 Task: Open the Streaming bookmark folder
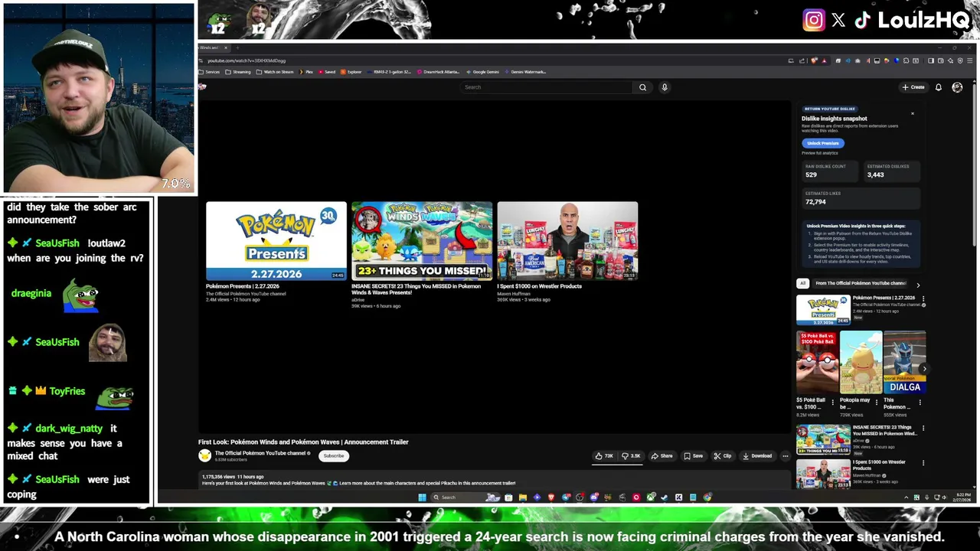point(238,72)
